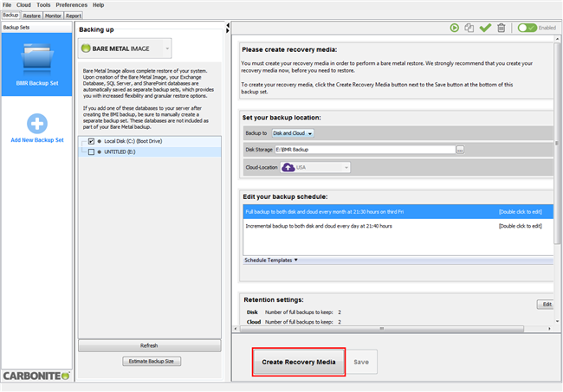
Task: Click the Disk Storage path field
Action: coord(363,150)
